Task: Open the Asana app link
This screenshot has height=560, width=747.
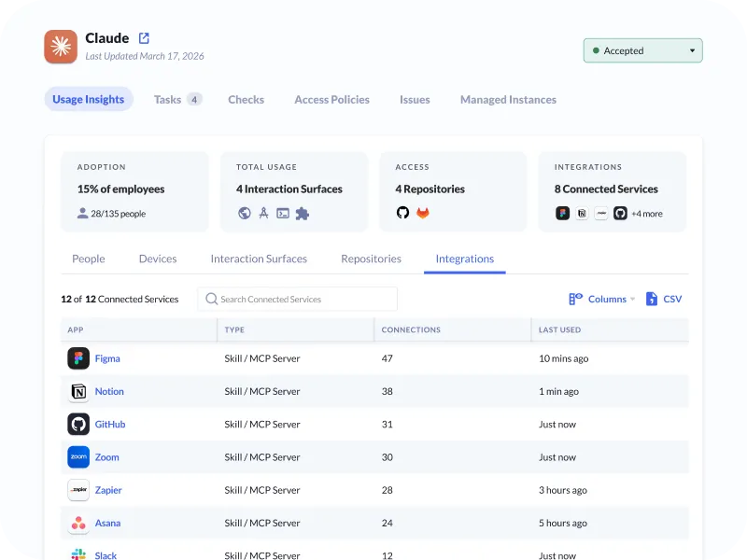Action: (107, 523)
